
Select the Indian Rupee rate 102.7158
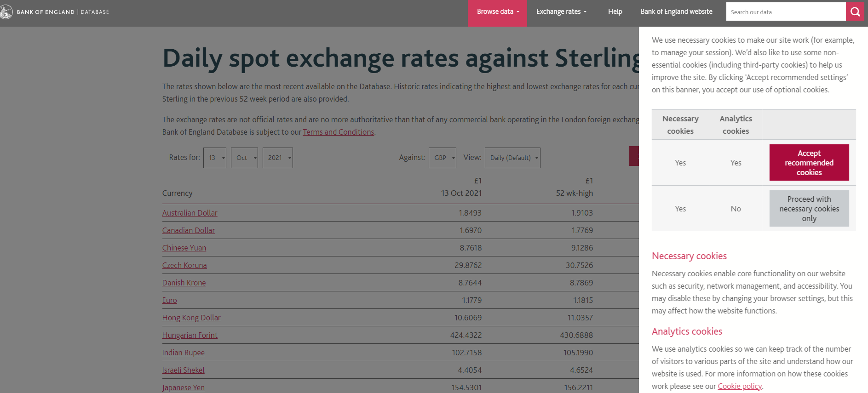click(467, 353)
